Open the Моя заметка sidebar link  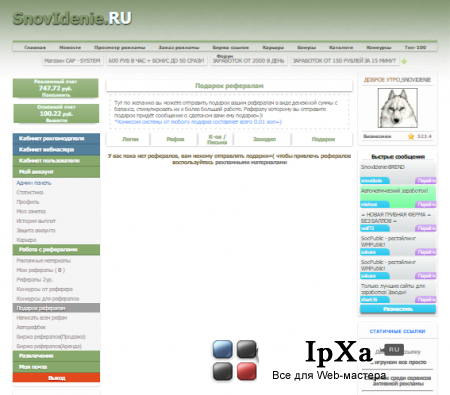[31, 211]
